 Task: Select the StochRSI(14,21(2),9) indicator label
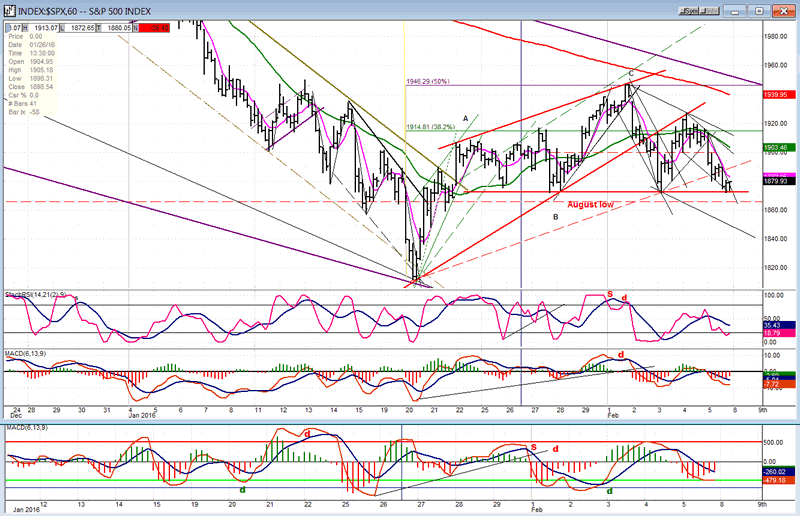tap(37, 296)
